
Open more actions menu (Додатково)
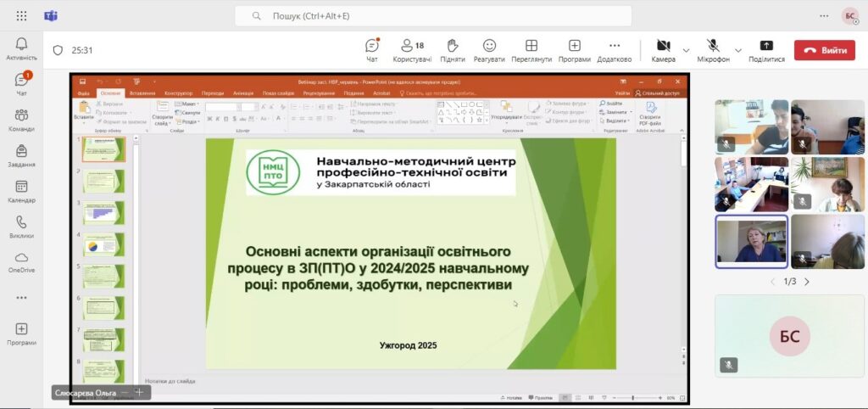click(614, 49)
